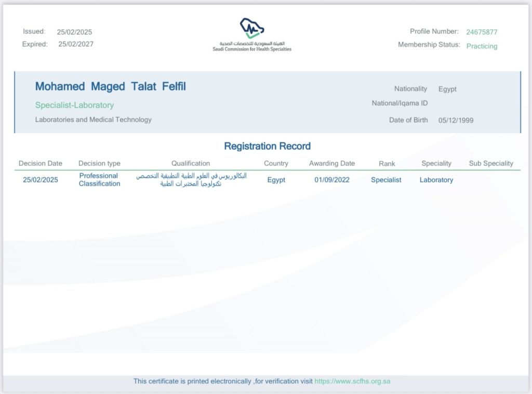The width and height of the screenshot is (532, 394).
Task: Click the profile number 24675877
Action: click(x=481, y=32)
